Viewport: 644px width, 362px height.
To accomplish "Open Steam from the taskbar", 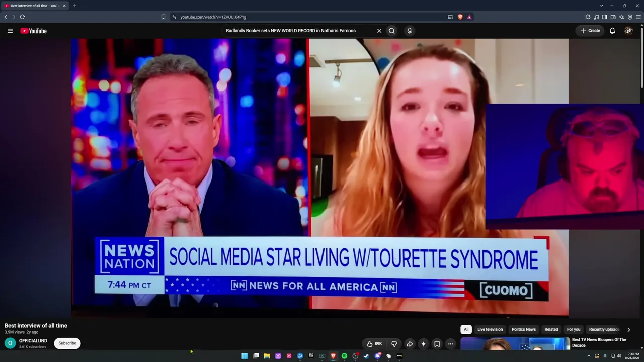I will (x=366, y=356).
